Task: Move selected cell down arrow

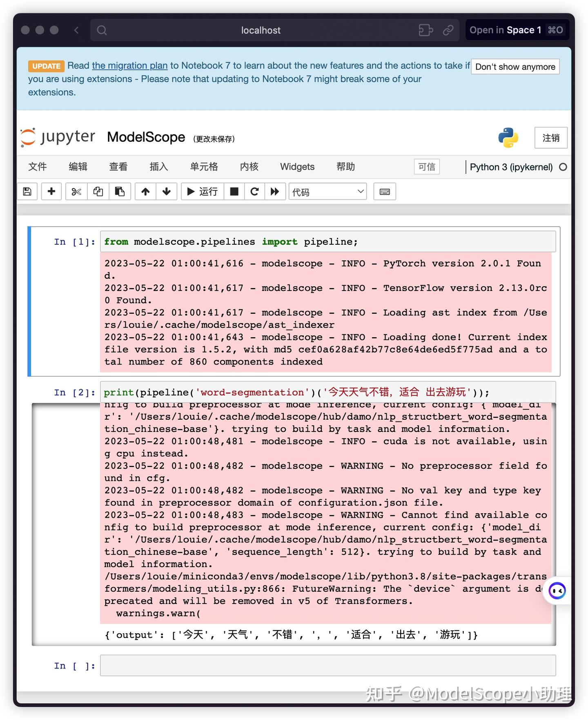Action: (167, 191)
